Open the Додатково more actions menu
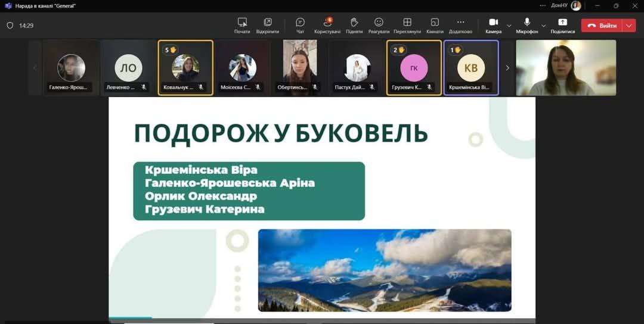Image resolution: width=644 pixels, height=324 pixels. pyautogui.click(x=460, y=26)
